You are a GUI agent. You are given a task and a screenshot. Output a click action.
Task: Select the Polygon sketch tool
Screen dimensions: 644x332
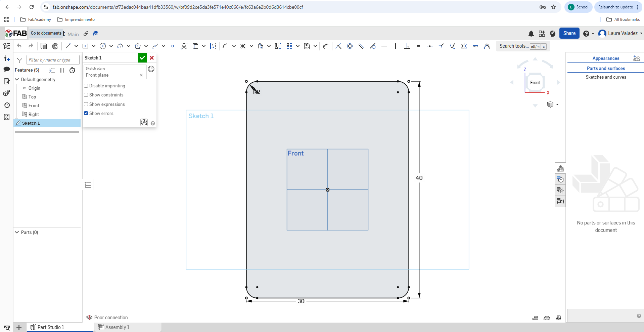point(138,46)
